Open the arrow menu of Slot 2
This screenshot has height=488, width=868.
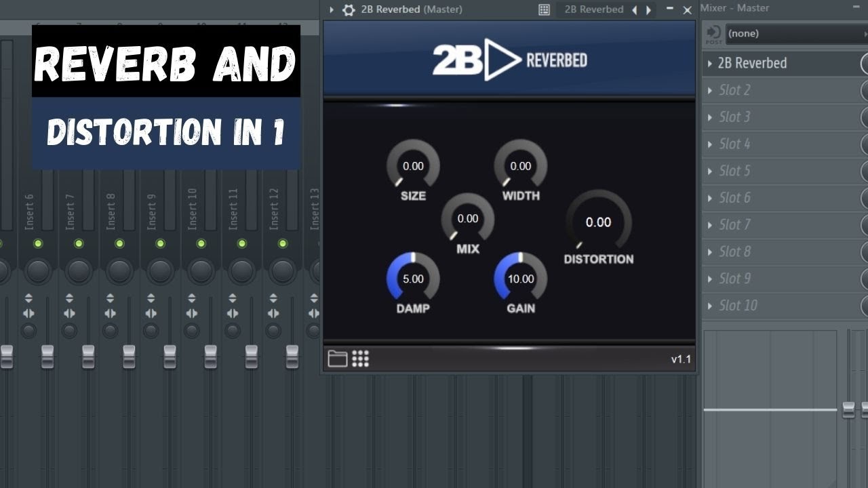[710, 90]
